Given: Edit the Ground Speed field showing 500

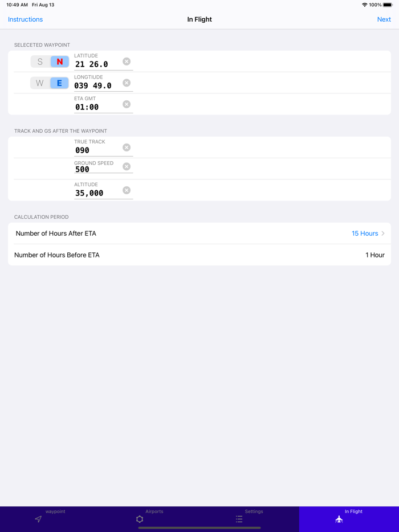Looking at the screenshot, I should pyautogui.click(x=95, y=169).
